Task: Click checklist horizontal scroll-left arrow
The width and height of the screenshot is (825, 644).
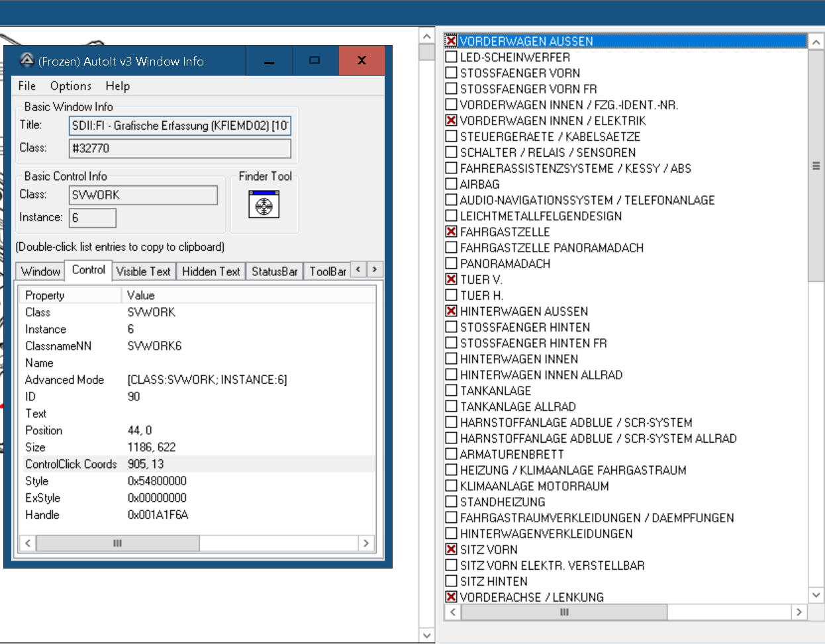Action: click(x=453, y=612)
